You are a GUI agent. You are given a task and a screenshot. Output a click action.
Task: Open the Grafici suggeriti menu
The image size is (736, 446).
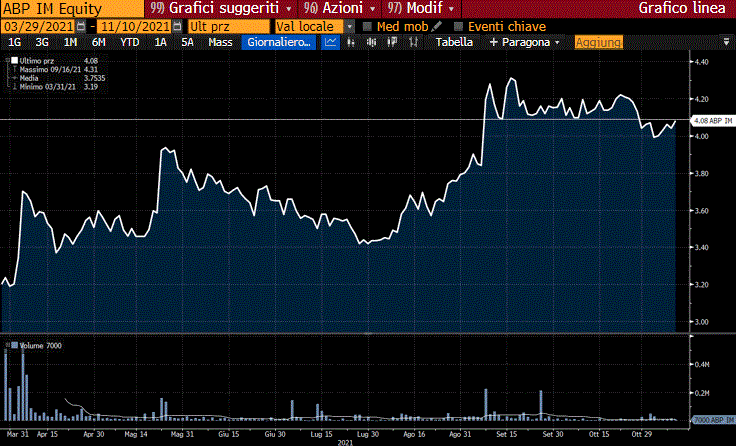(x=224, y=8)
